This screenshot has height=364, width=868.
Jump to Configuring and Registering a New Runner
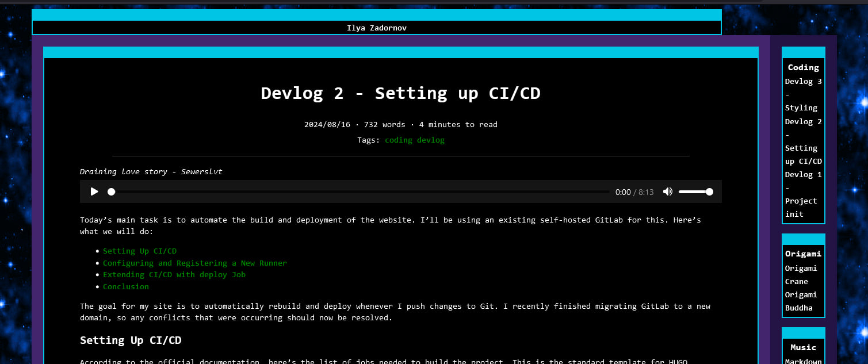(x=195, y=263)
